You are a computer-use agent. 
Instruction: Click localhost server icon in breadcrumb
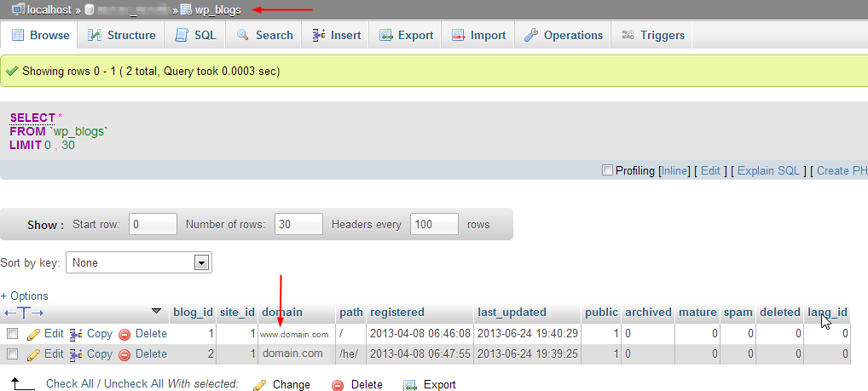click(17, 9)
